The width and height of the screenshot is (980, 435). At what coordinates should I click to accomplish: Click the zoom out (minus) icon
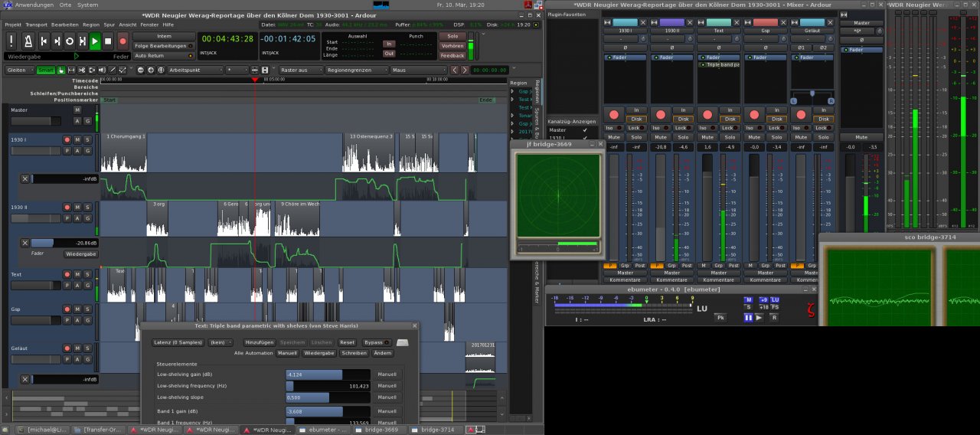coord(140,70)
